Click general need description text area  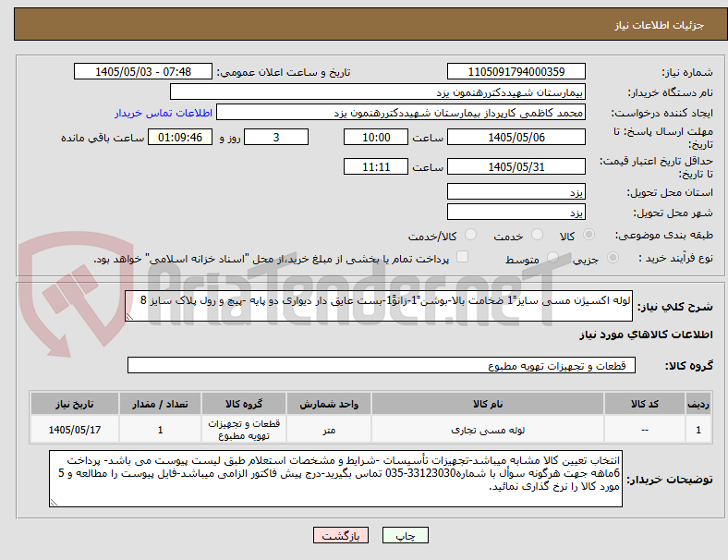pos(379,306)
